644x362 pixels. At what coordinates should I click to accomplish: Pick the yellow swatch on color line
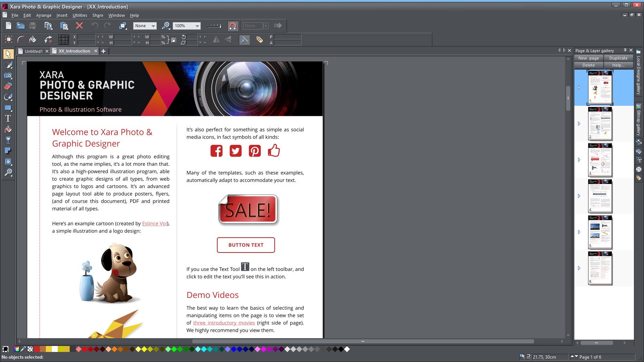click(49, 349)
